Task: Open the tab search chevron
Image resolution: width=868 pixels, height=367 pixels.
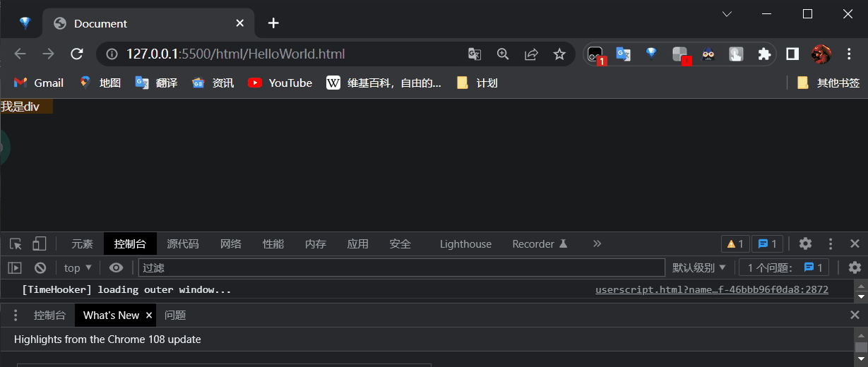Action: point(727,13)
